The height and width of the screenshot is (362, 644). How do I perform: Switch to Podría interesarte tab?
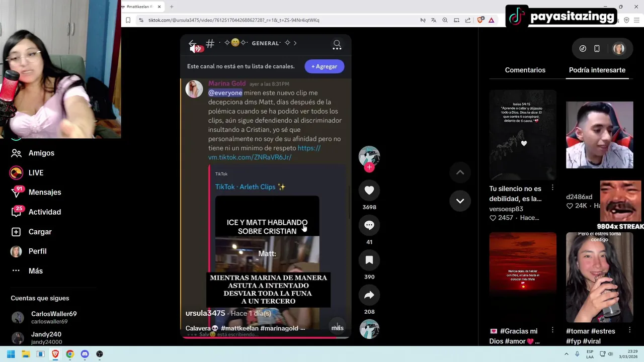(x=597, y=70)
